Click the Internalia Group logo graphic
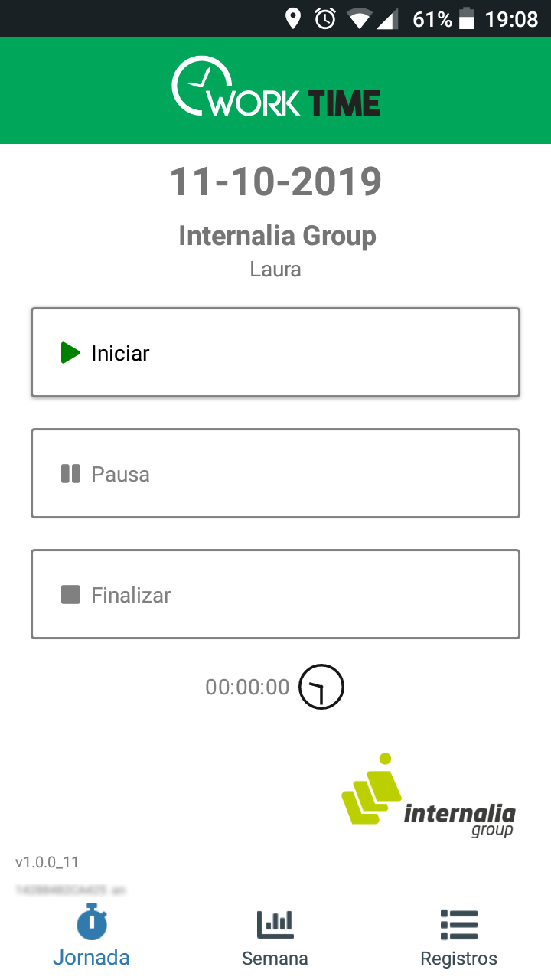551x980 pixels. (371, 792)
